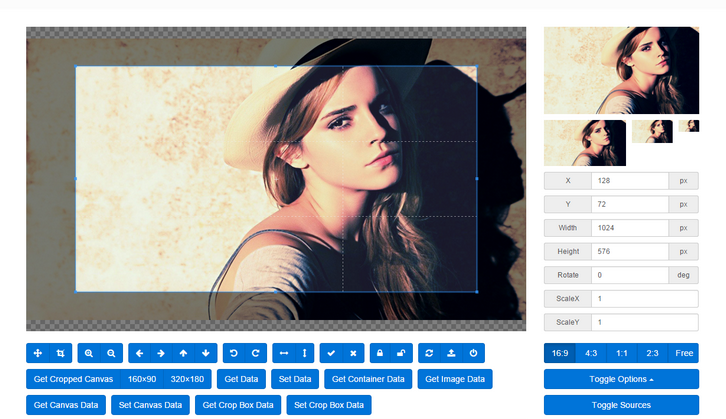Click the crop box right edge handle
The height and width of the screenshot is (419, 726).
point(477,179)
